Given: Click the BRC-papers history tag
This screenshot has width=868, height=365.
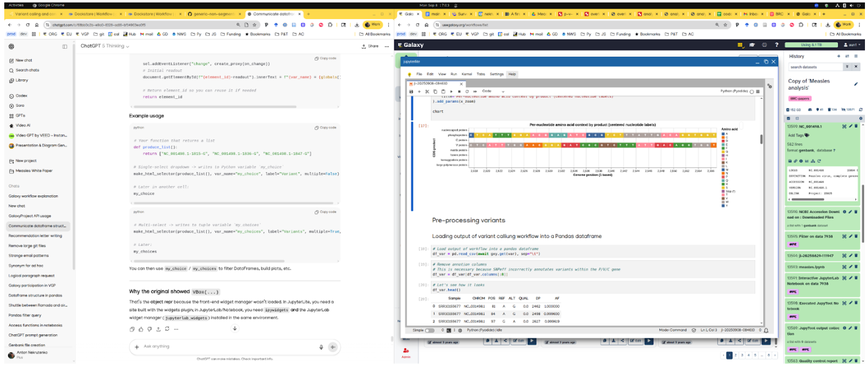Looking at the screenshot, I should pyautogui.click(x=800, y=98).
